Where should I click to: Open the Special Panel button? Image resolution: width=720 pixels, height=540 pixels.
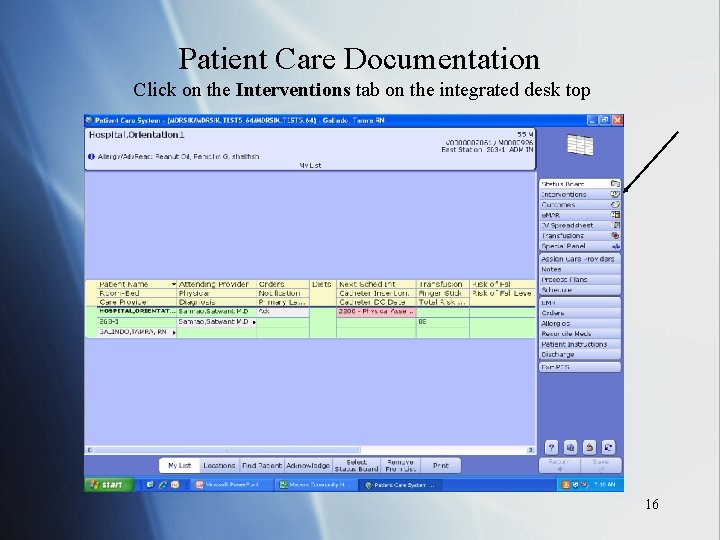coord(579,246)
